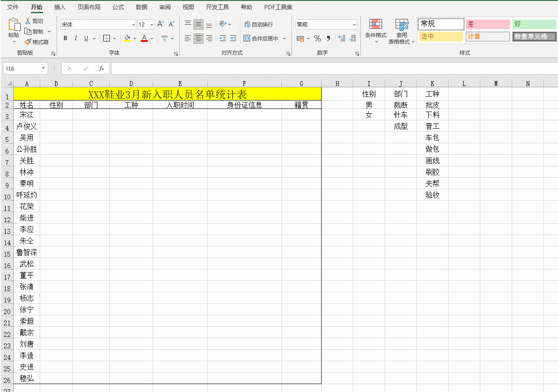Screen dimensions: 558x392
Task: Open the Number group dialog launcher
Action: 357,54
